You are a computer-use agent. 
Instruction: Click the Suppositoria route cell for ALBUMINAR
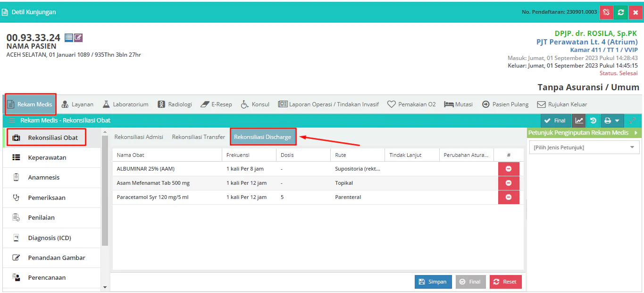358,169
